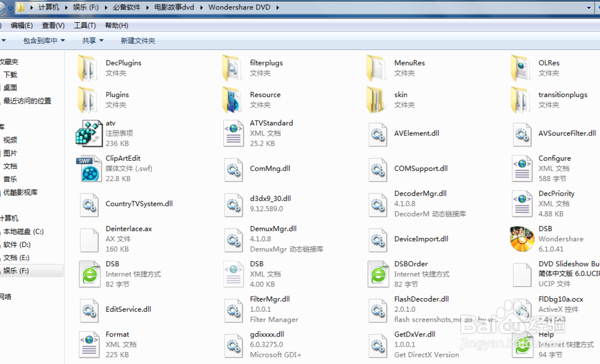600x364 pixels.
Task: Select 文档 (E:) drive in sidebar
Action: pyautogui.click(x=16, y=257)
